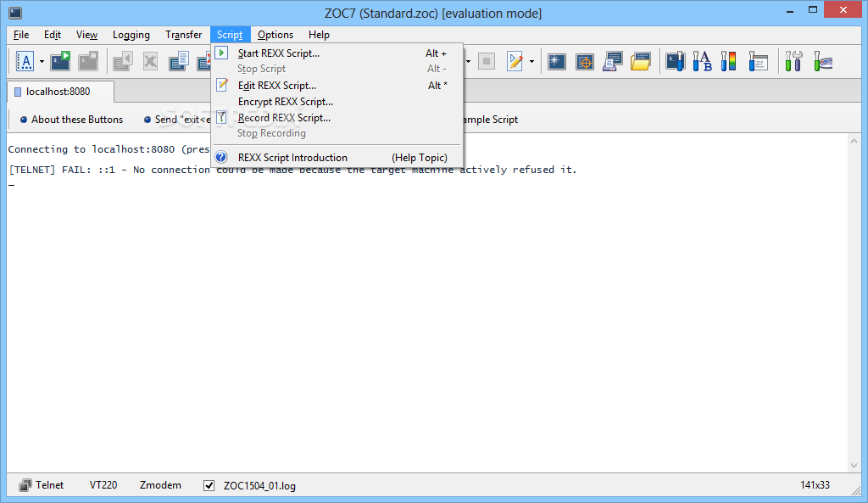This screenshot has width=868, height=503.
Task: Expand the dropdown arrow next to stop icon
Action: click(x=468, y=61)
